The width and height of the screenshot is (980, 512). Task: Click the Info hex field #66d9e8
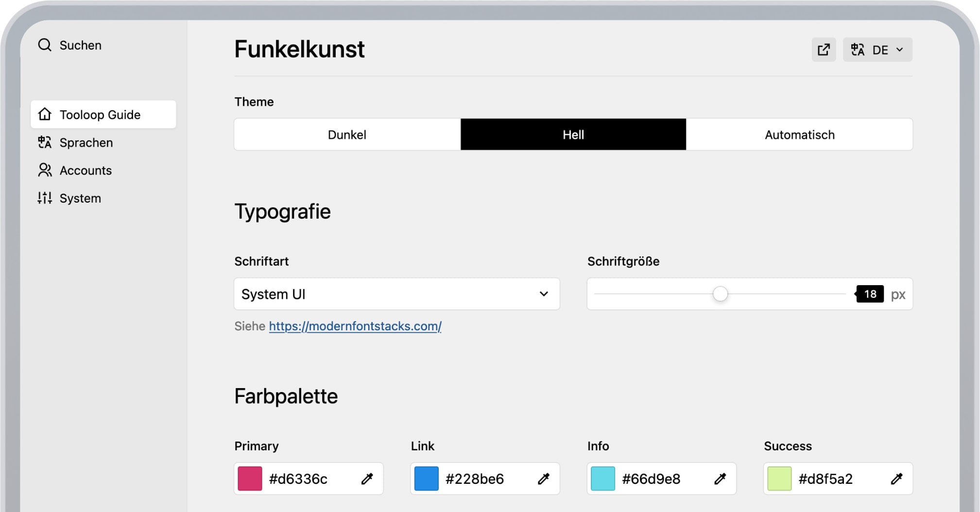click(x=651, y=479)
